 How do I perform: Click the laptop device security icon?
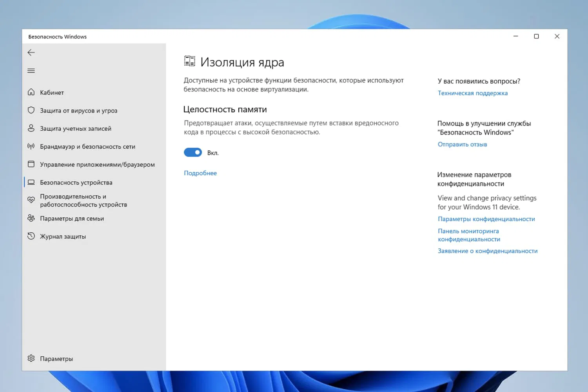pyautogui.click(x=31, y=182)
